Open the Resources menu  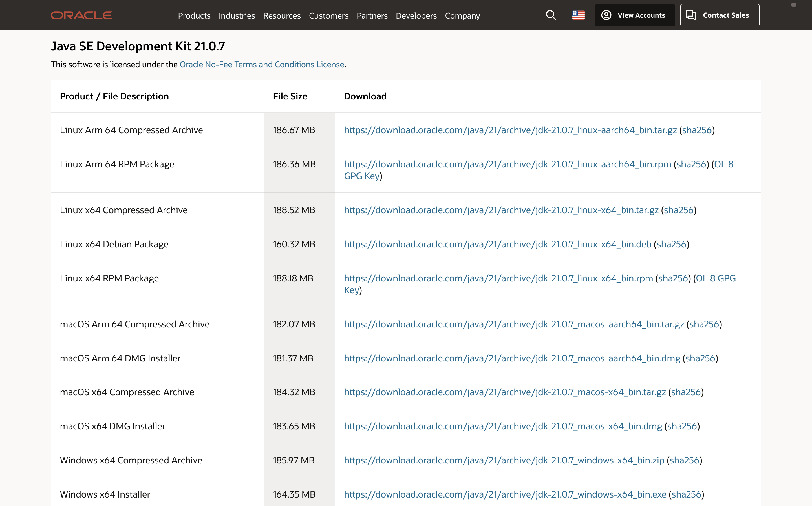coord(282,16)
